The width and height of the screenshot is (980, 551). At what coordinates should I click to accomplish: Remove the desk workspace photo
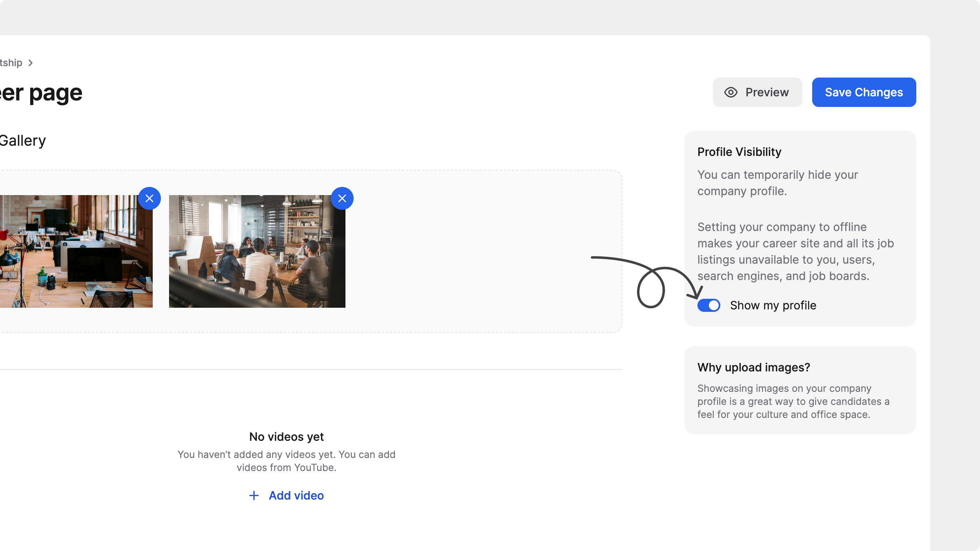(149, 198)
